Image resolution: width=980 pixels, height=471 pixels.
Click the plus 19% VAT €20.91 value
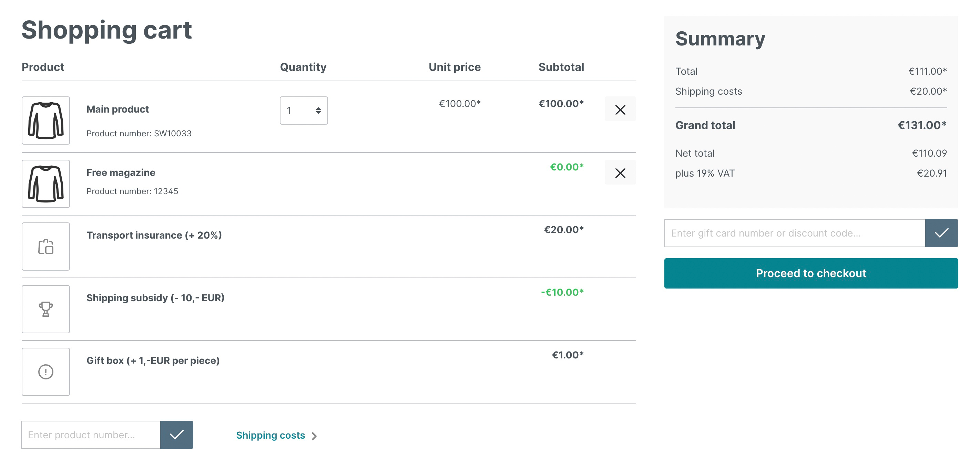(x=932, y=173)
